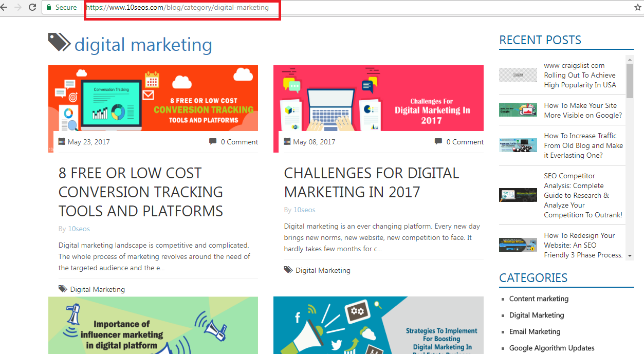Image resolution: width=644 pixels, height=354 pixels.
Task: Click calendar icon next to May 23, 2017
Action: coord(62,141)
